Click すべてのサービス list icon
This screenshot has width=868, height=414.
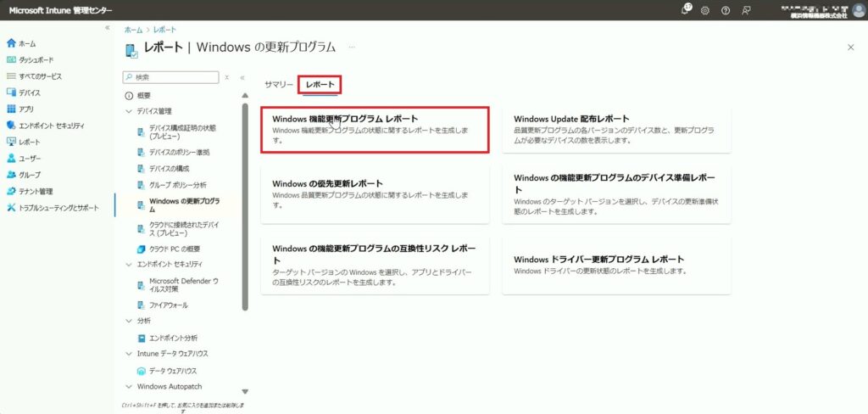(11, 76)
